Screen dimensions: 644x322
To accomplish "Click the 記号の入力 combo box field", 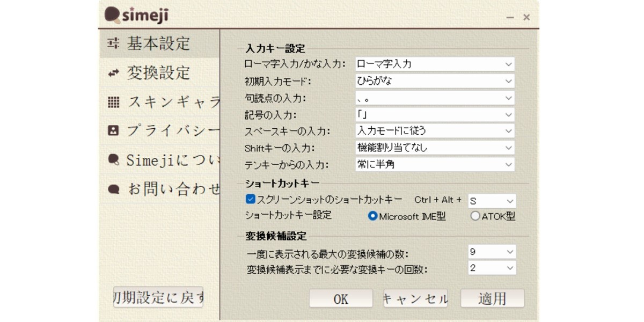I will (435, 114).
